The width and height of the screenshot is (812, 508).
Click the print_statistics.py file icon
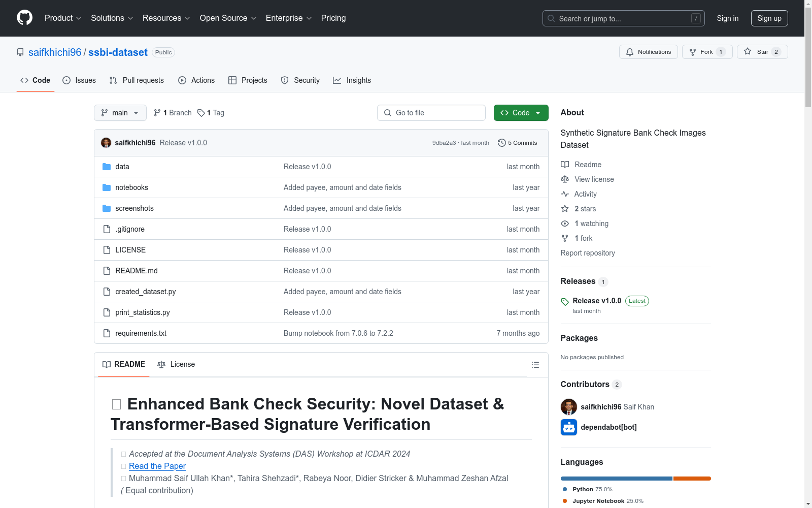pyautogui.click(x=107, y=312)
